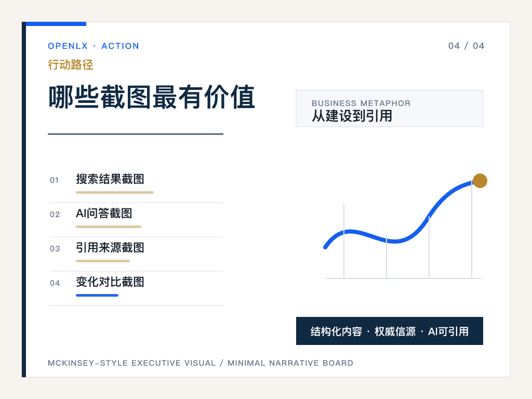The height and width of the screenshot is (399, 532).
Task: Click the OPENLX · ACTION header text
Action: (x=94, y=46)
